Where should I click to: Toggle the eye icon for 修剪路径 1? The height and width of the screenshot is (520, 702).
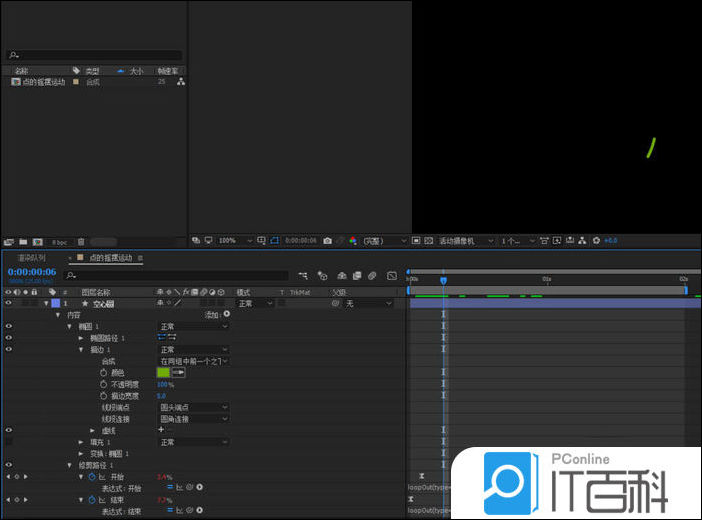coord(8,465)
